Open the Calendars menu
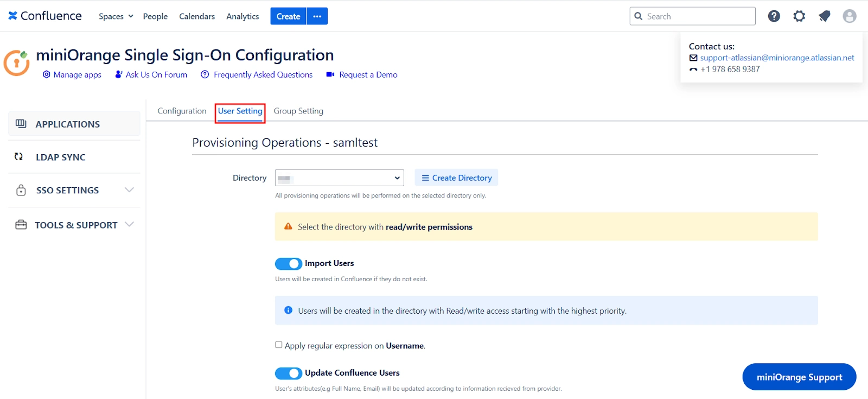The height and width of the screenshot is (399, 868). [x=197, y=16]
